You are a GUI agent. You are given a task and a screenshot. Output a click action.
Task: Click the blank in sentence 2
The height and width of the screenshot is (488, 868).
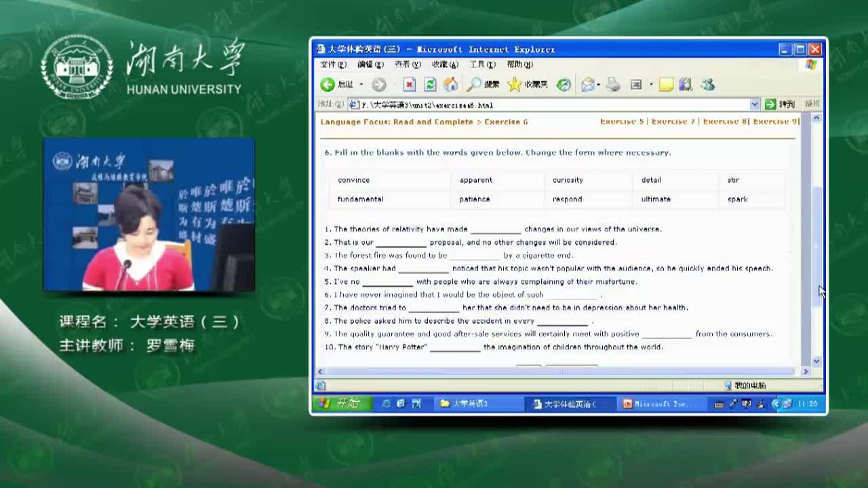click(x=401, y=243)
